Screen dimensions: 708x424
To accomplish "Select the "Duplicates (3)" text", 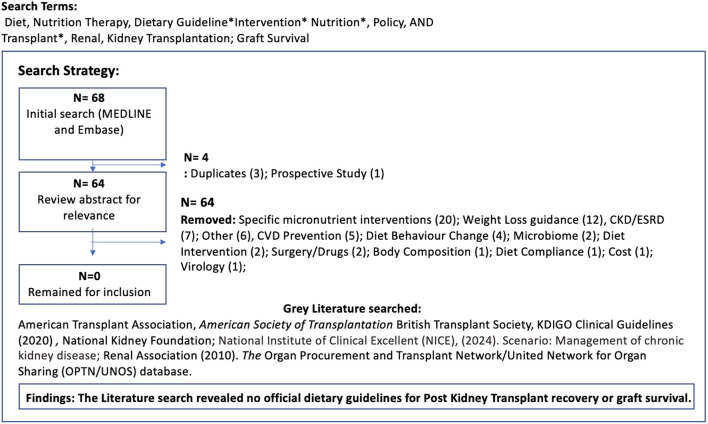I will tap(225, 175).
